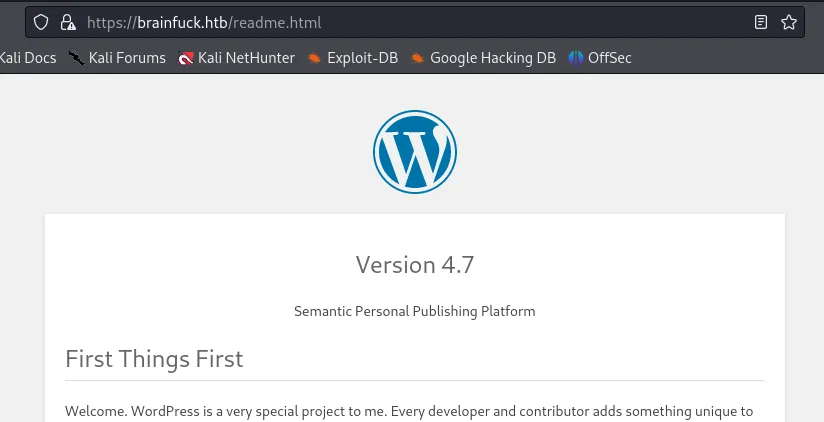The width and height of the screenshot is (824, 422).
Task: Open the OffSec bookmark label
Action: (610, 58)
